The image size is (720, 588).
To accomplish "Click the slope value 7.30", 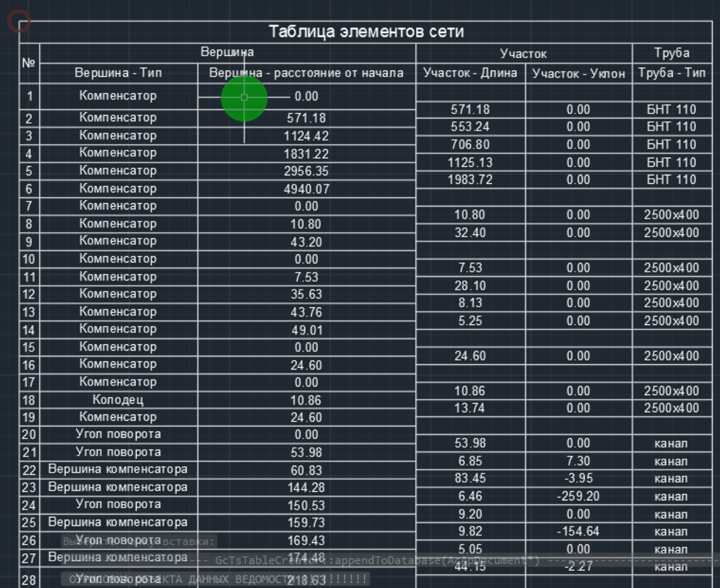I will [578, 461].
